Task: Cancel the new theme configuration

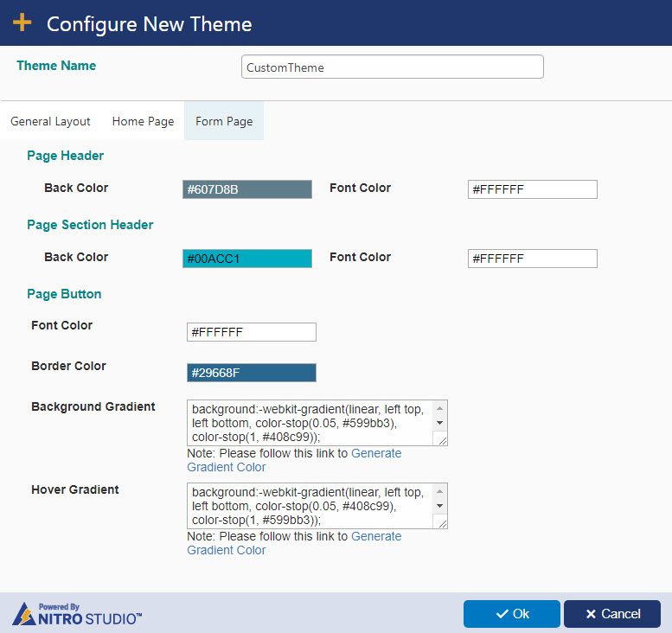Action: tap(612, 614)
